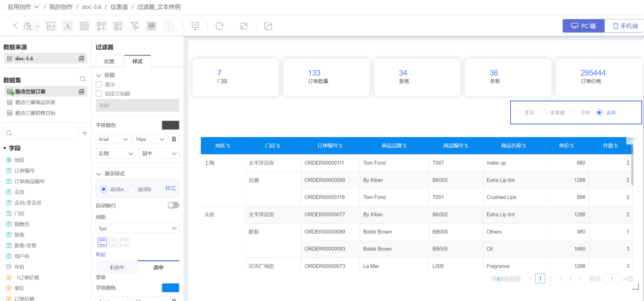Screen dimensions: 644x301
Task: Click the add filter funnel icon
Action: [x=135, y=26]
